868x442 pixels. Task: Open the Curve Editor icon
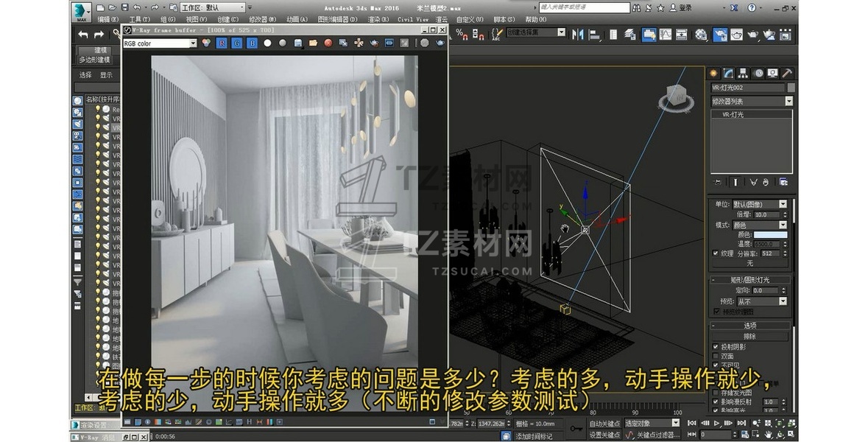click(665, 35)
